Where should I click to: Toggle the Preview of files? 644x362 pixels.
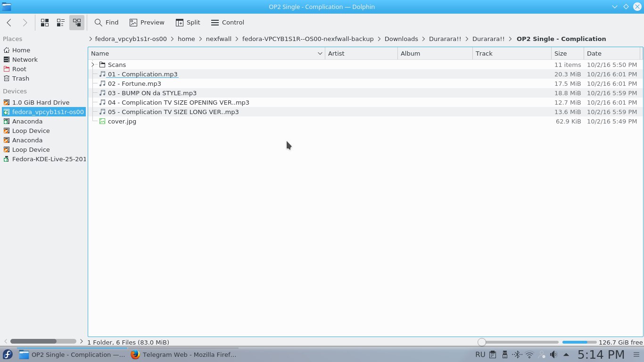[x=147, y=23]
